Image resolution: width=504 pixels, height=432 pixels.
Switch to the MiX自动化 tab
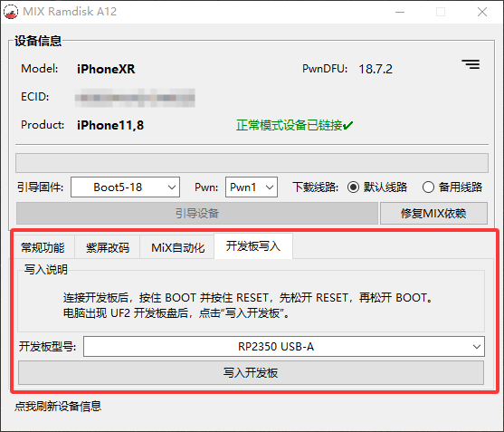[x=177, y=247]
